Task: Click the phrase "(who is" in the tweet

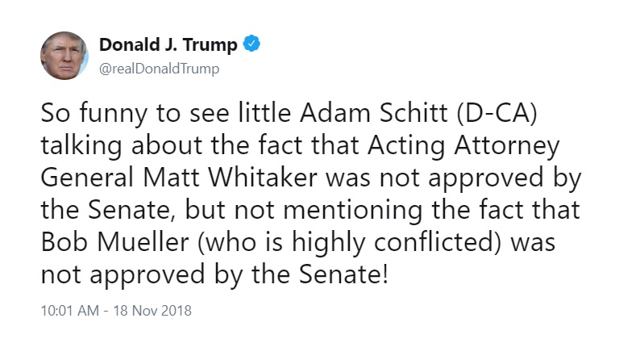Action: click(240, 243)
